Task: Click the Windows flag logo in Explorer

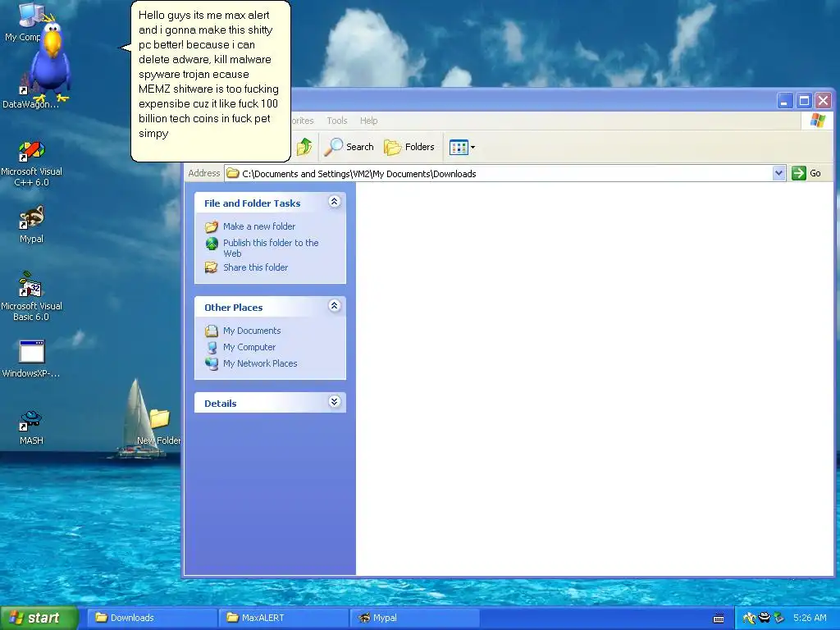Action: tap(818, 121)
